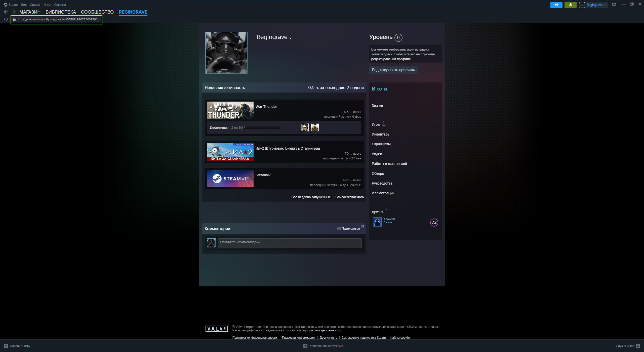644x352 pixels.
Task: Open the Инвентарь link in sidebar
Action: coord(380,134)
